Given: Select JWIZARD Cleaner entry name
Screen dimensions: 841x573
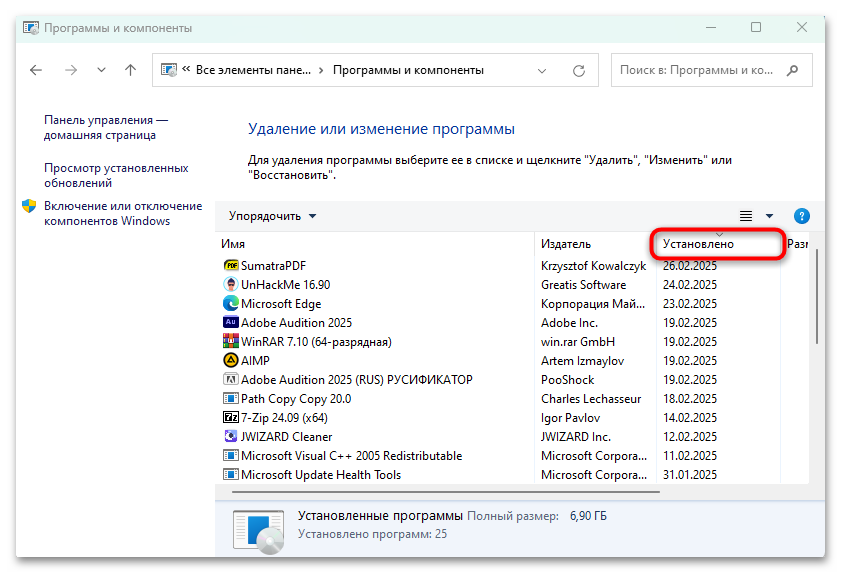Looking at the screenshot, I should [x=286, y=437].
